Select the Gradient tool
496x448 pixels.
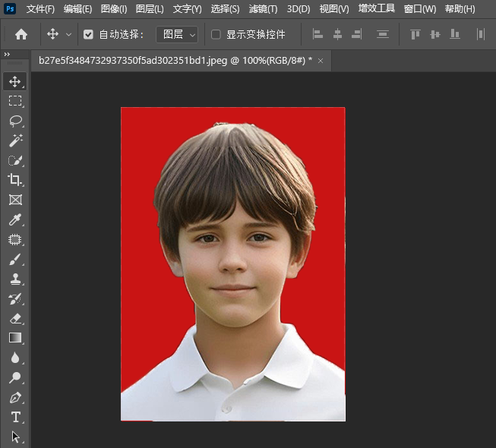(x=15, y=338)
